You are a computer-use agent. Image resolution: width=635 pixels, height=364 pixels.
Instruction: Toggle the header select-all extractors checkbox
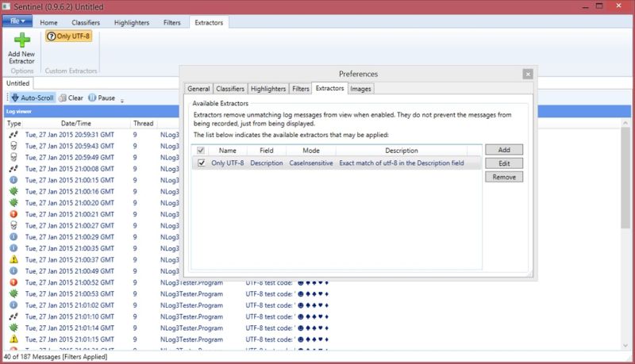pos(201,151)
